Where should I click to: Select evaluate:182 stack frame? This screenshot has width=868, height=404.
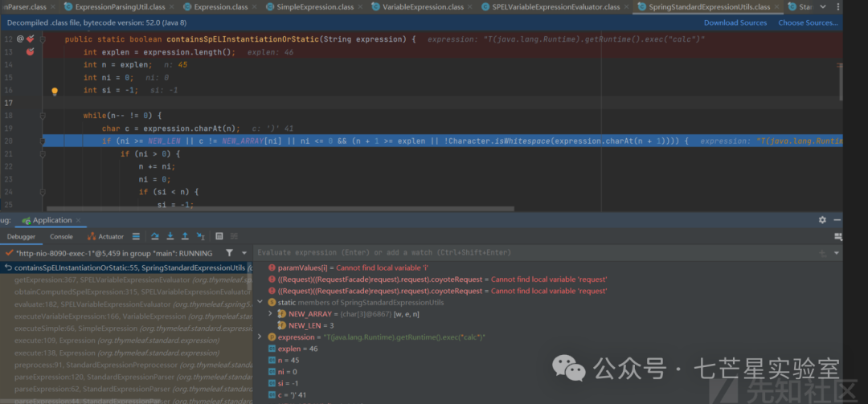pyautogui.click(x=126, y=304)
